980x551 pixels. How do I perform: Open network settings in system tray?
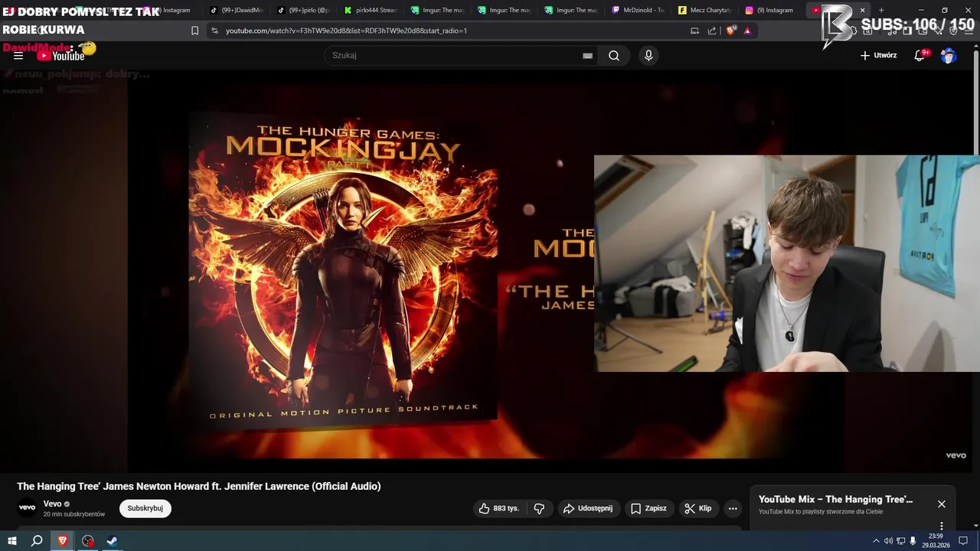[x=900, y=541]
